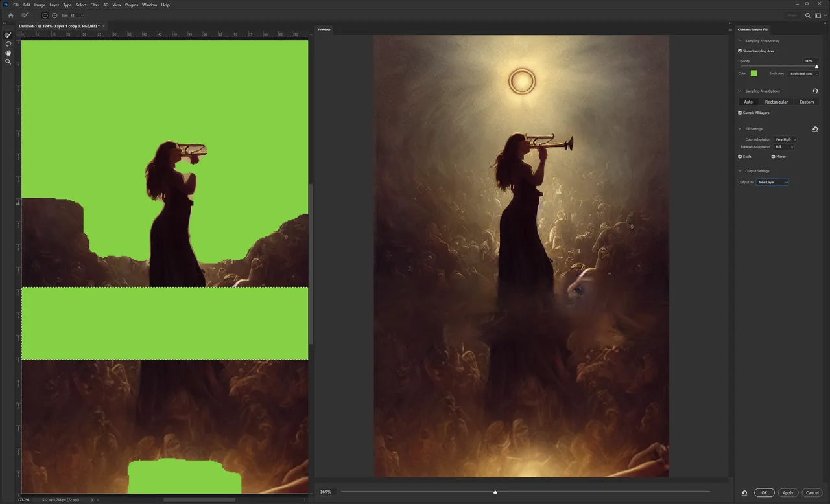Click document size status text
This screenshot has width=830, height=504.
[x=60, y=500]
